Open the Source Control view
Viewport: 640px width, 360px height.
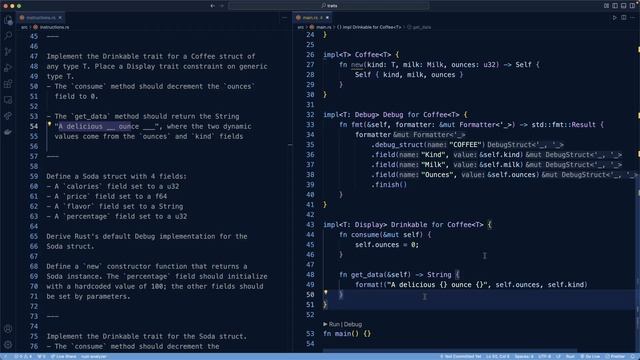(8, 52)
